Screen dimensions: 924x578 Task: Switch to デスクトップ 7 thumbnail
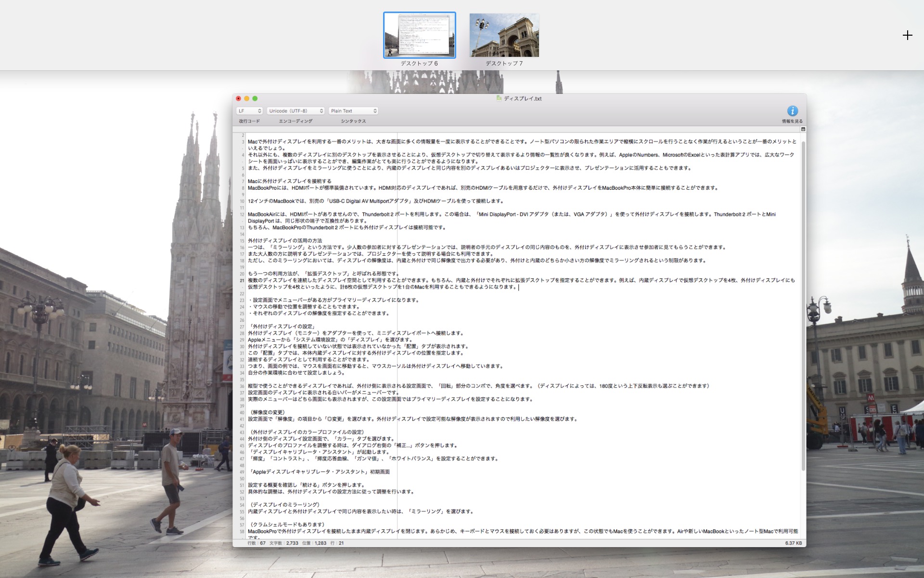pos(504,35)
